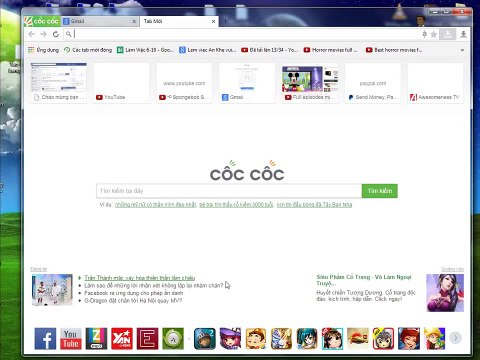Screen dimensions: 480x360
Task: Open the purple witch hat game icon
Action: (x=230, y=339)
